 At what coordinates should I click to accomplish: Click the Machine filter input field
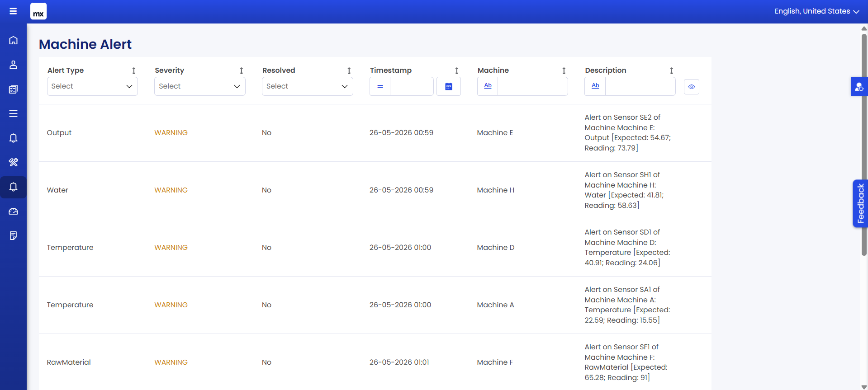coord(533,86)
